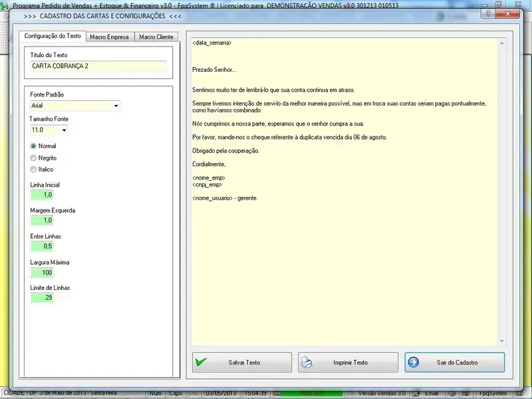Select the Normal font style radio button
The width and height of the screenshot is (532, 399).
click(x=33, y=146)
